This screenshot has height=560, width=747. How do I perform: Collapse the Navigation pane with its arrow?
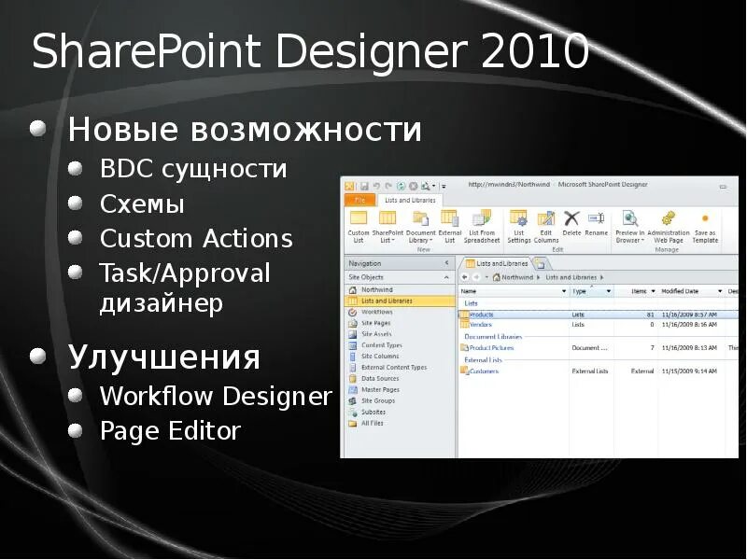click(x=446, y=263)
